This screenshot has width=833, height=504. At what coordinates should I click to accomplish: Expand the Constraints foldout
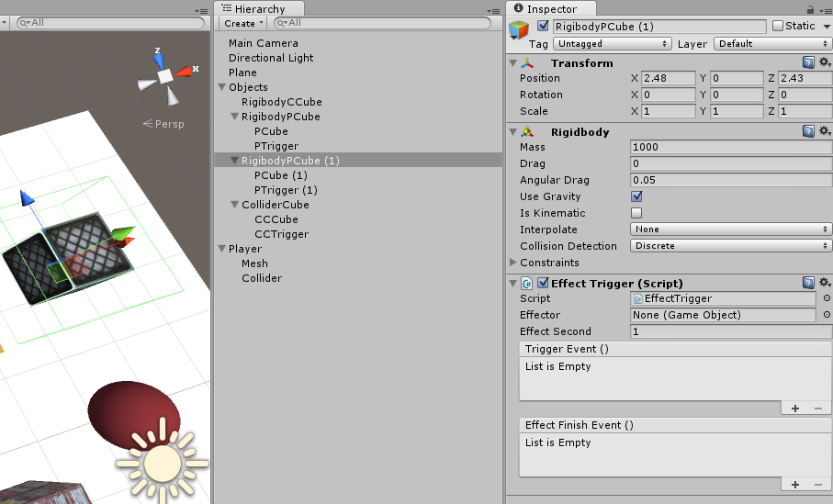click(x=513, y=262)
